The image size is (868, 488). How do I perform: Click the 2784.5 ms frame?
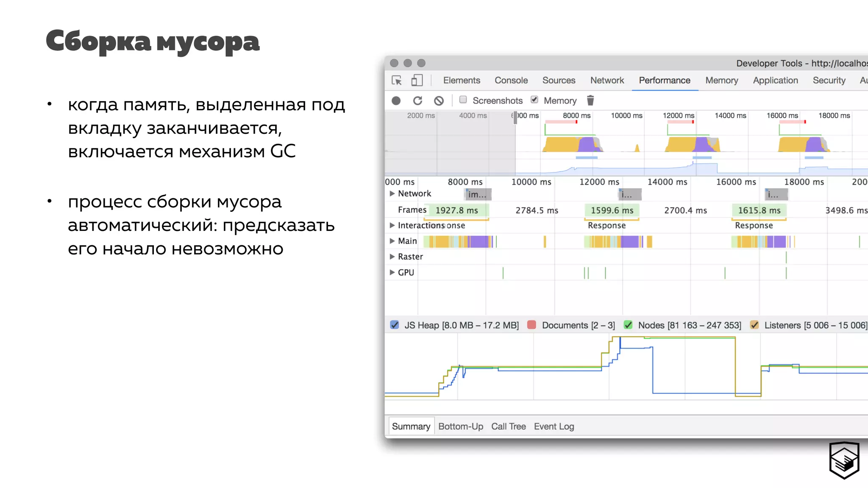(537, 210)
